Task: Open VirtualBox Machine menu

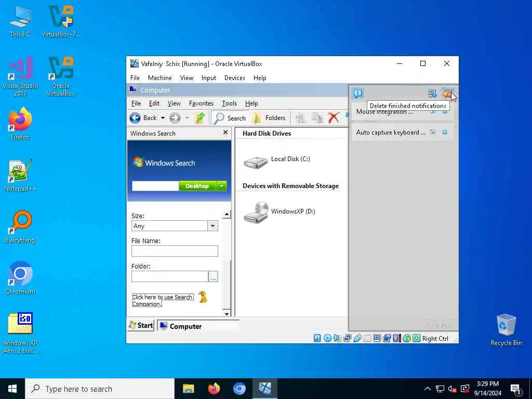Action: [160, 78]
